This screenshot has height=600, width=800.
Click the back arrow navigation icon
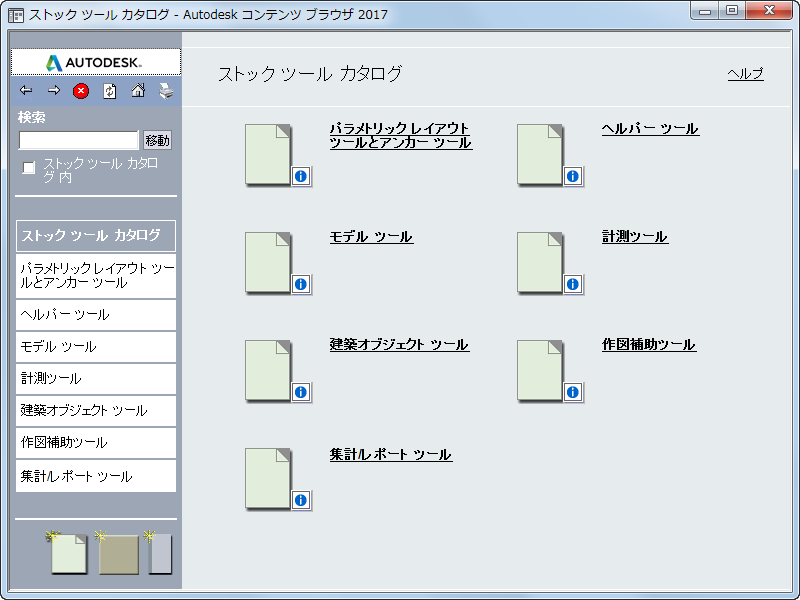click(x=26, y=91)
